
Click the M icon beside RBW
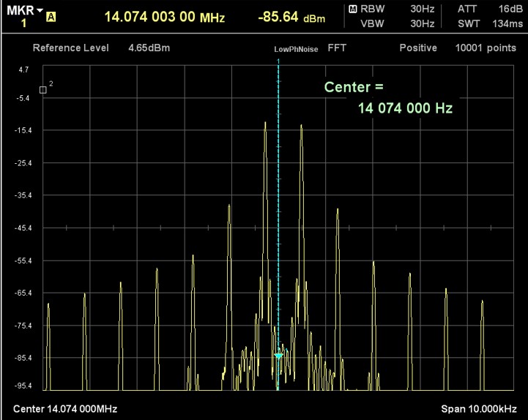point(353,10)
